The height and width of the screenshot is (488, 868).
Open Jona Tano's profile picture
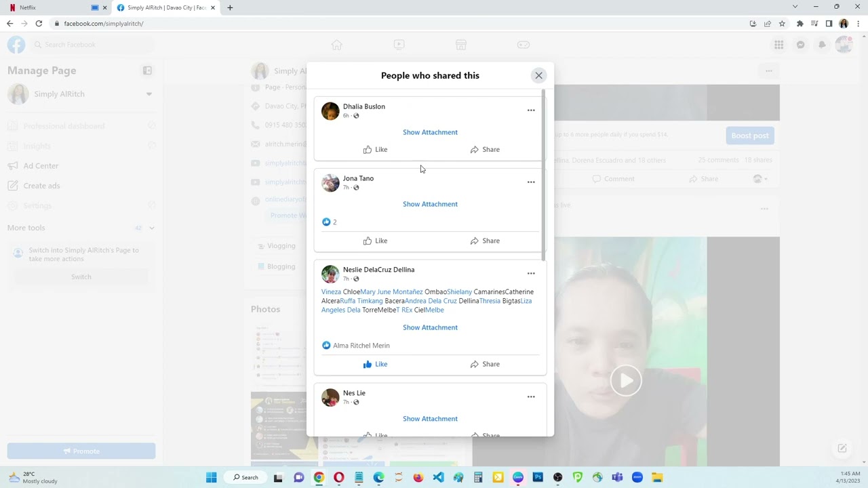(x=330, y=183)
